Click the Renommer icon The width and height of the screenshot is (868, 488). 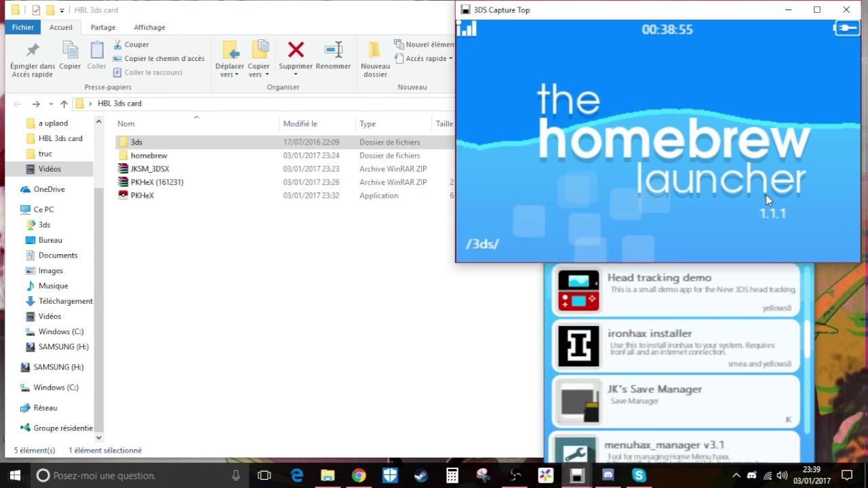(333, 49)
